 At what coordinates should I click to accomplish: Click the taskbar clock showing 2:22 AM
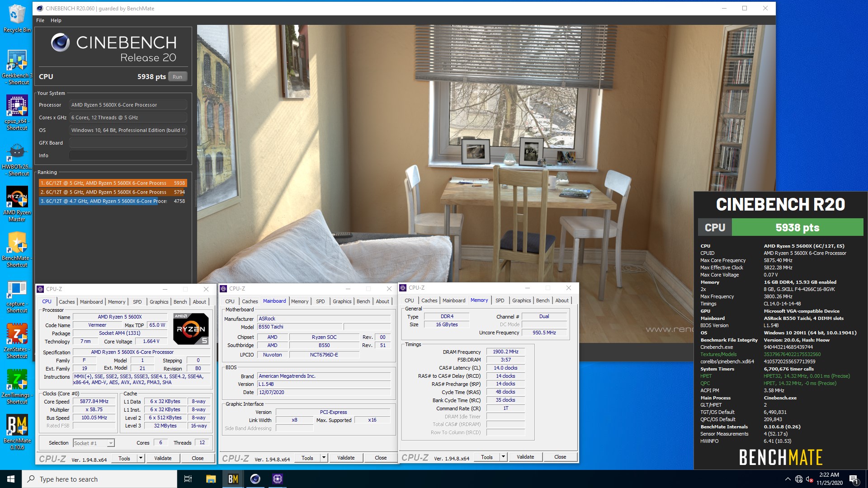coord(829,479)
